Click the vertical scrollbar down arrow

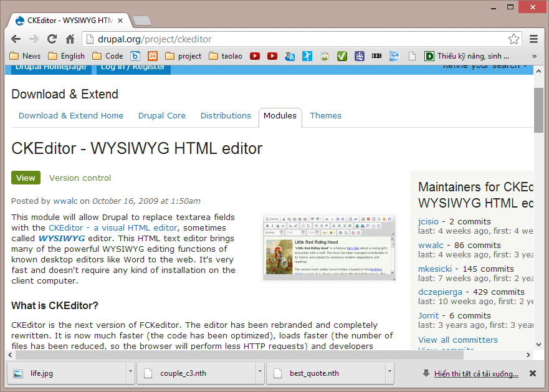[x=538, y=345]
